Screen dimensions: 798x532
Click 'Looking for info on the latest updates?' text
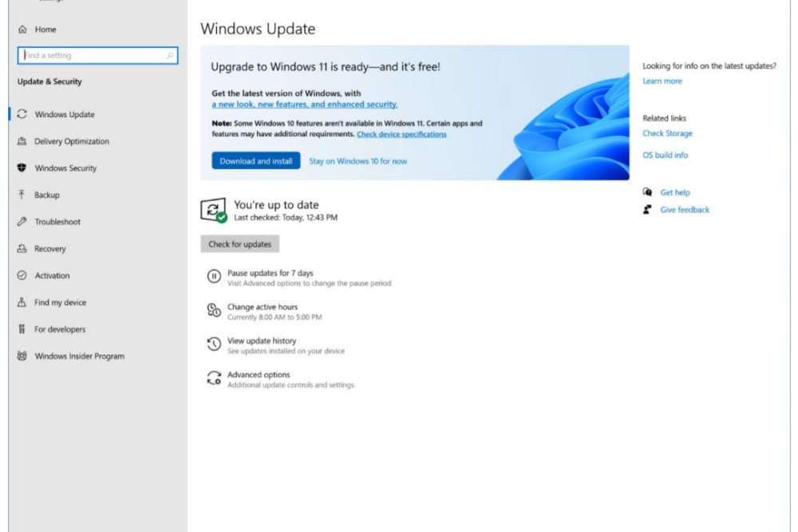(x=709, y=66)
